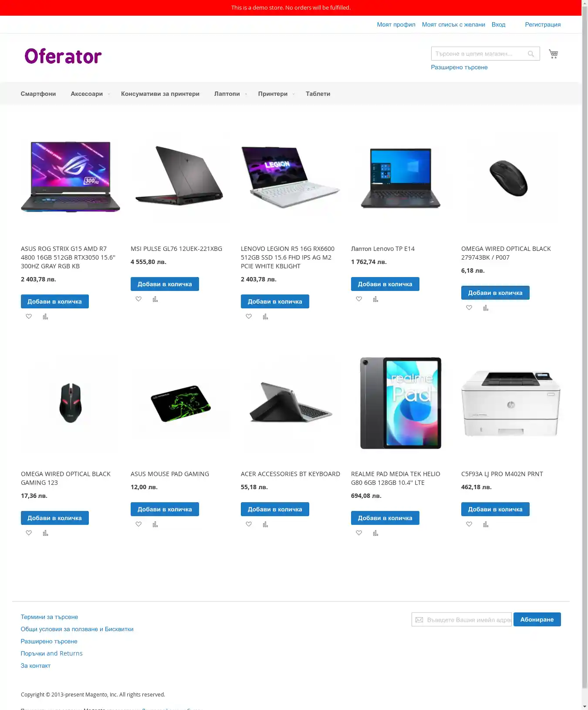Add ASUS MOUSE PAD GAMING to wishlist
The image size is (588, 710).
(x=139, y=524)
